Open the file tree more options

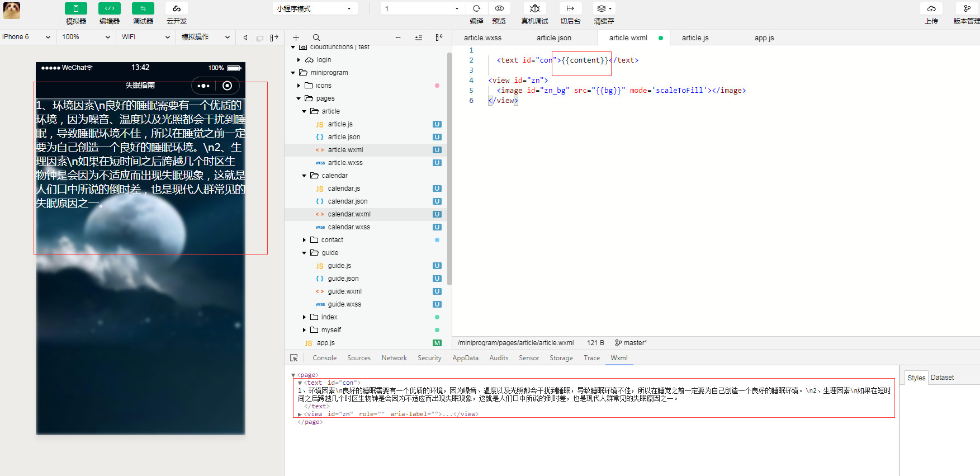398,37
